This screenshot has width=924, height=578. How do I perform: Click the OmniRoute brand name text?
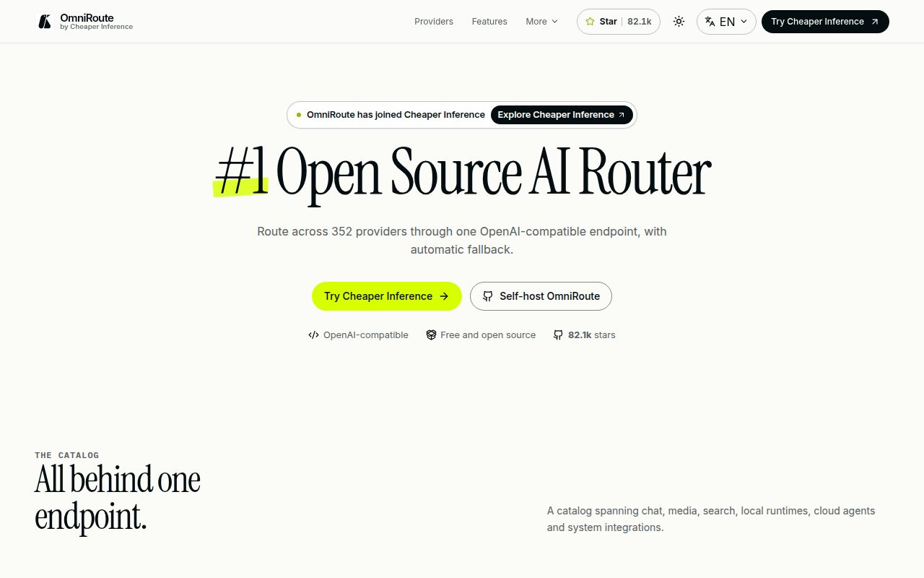point(87,17)
